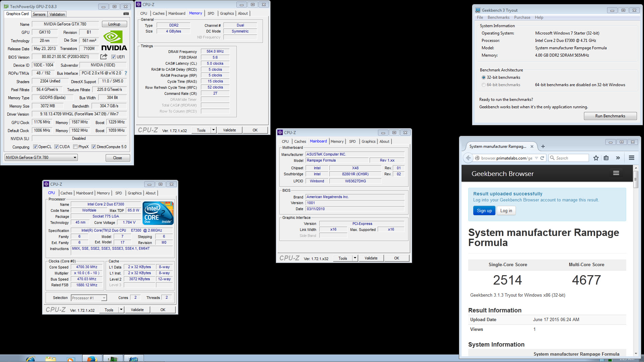The image size is (644, 362).
Task: Open the NVIDIA GeForce GTX 780 GPU selector
Action: coord(41,158)
